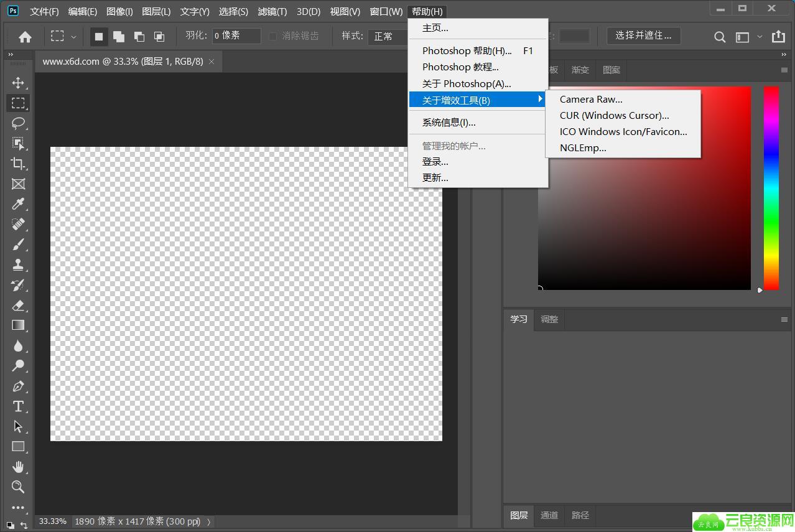Open Camera Raw... submenu entry
This screenshot has height=532, width=795.
point(591,100)
